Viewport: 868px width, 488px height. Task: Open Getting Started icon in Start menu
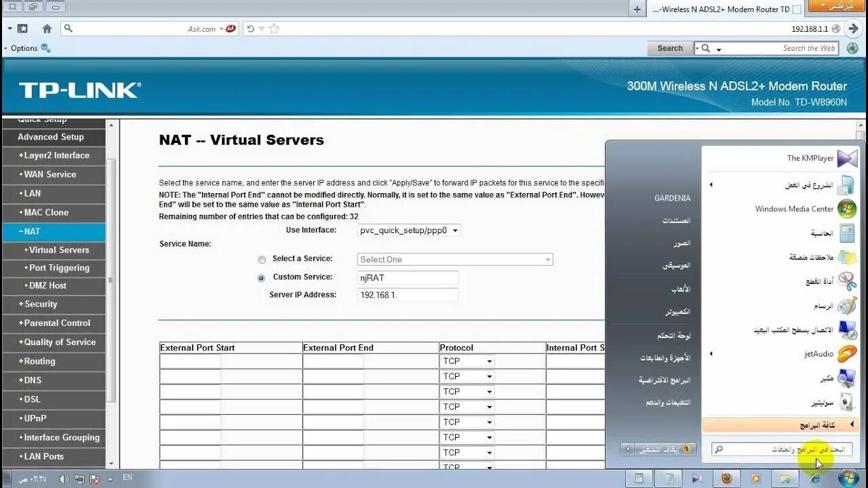[x=846, y=185]
